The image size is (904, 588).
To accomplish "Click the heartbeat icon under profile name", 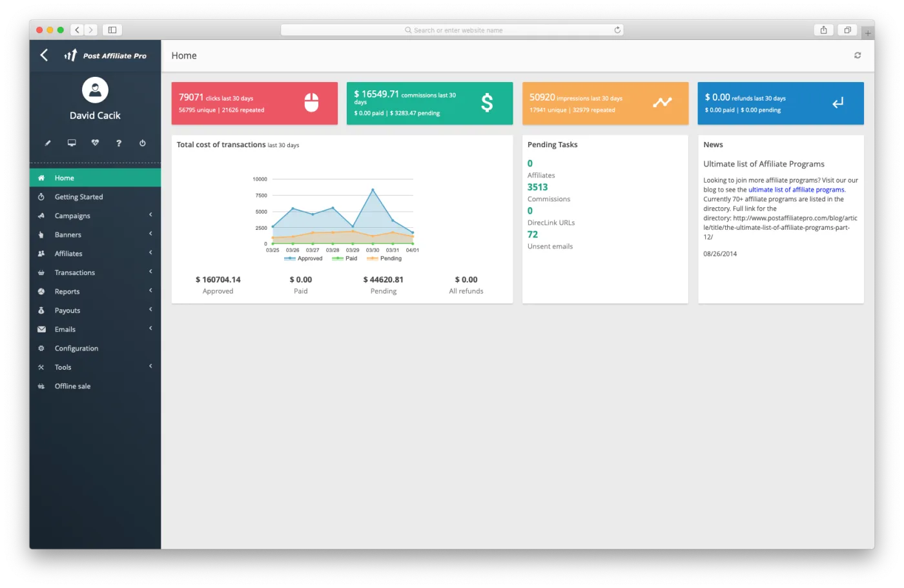I will pos(95,143).
